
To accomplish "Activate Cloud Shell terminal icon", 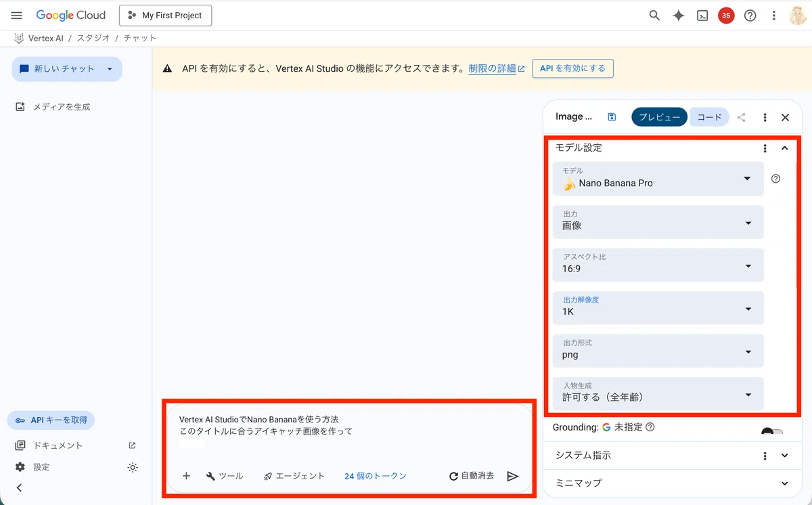I will [x=702, y=16].
